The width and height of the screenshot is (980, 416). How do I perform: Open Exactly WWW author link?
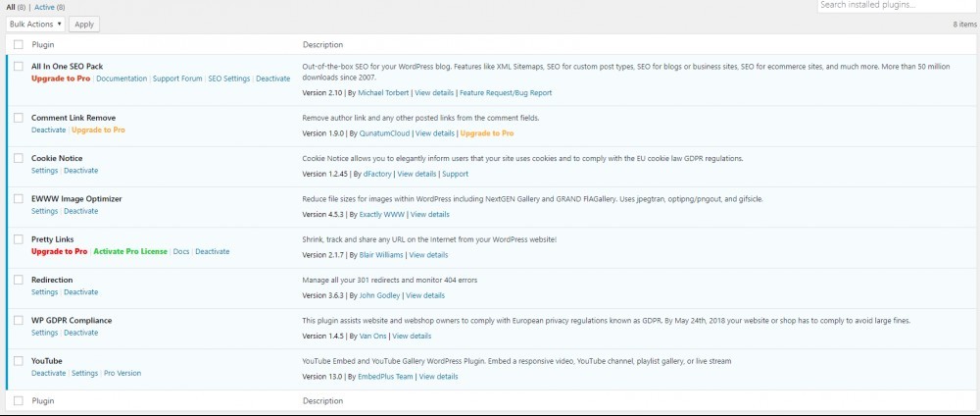tap(382, 215)
